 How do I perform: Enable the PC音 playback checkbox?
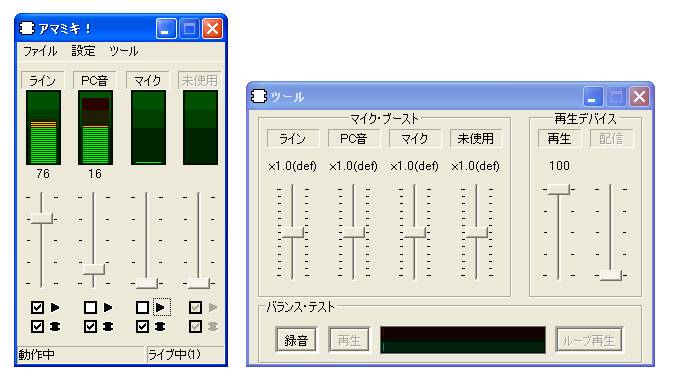[90, 307]
